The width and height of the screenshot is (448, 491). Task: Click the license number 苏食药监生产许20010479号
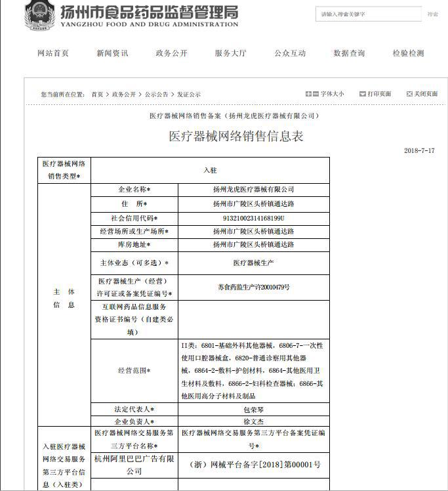(x=253, y=287)
